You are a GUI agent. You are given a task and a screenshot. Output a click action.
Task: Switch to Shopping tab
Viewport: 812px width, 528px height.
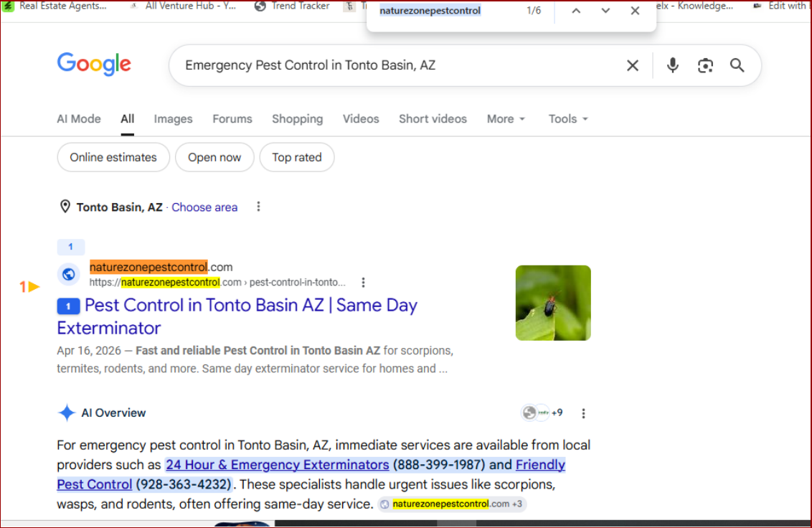click(297, 118)
